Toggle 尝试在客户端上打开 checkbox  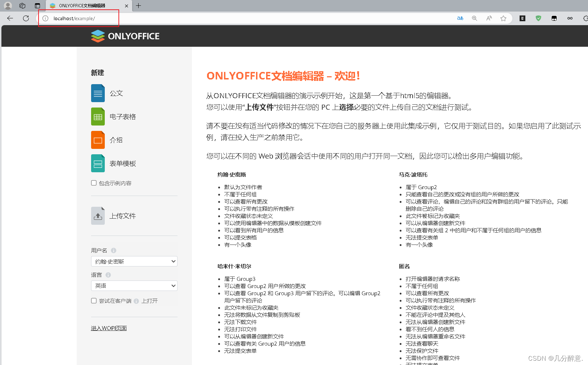click(94, 301)
